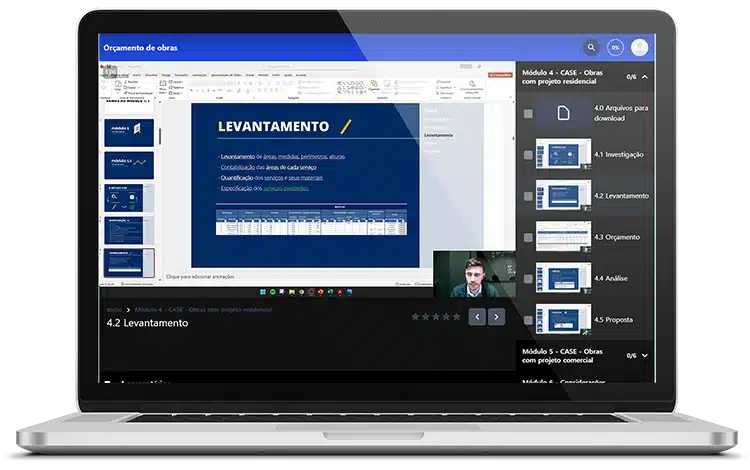Click the green Excel icon in taskbar
This screenshot has width=750, height=470.
(x=331, y=292)
